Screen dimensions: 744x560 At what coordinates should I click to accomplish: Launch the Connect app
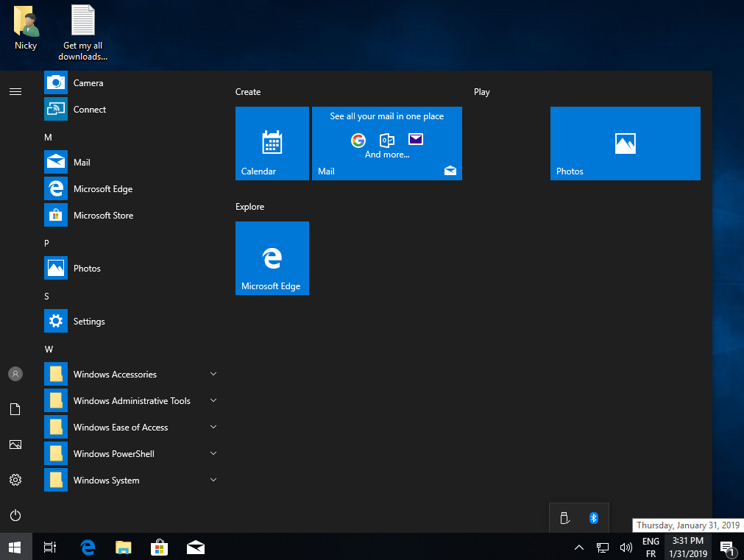click(x=132, y=109)
